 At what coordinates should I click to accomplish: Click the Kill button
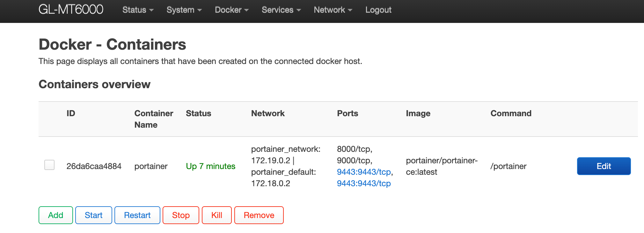click(217, 215)
